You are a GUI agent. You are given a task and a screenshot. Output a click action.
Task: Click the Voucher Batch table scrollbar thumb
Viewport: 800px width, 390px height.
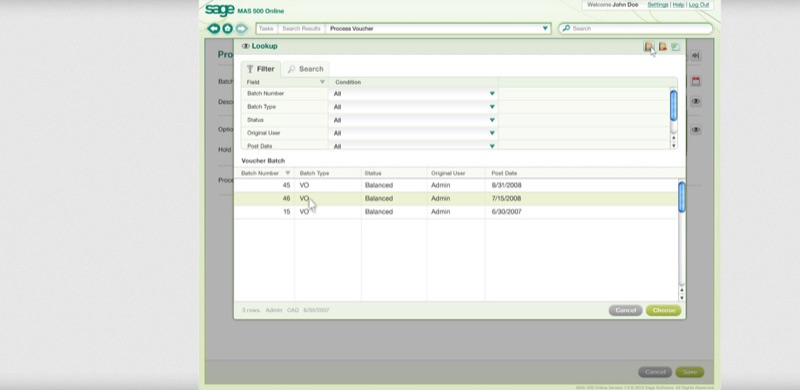click(x=682, y=197)
